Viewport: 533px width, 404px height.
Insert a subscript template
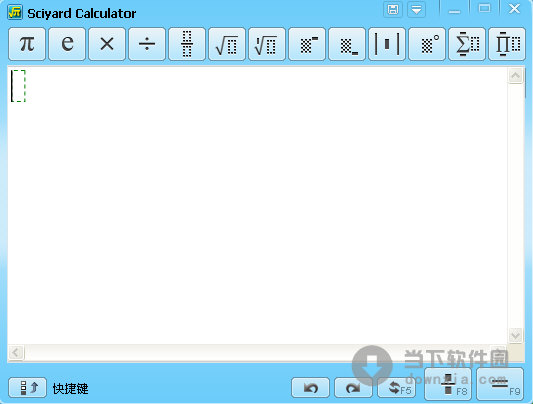point(347,44)
